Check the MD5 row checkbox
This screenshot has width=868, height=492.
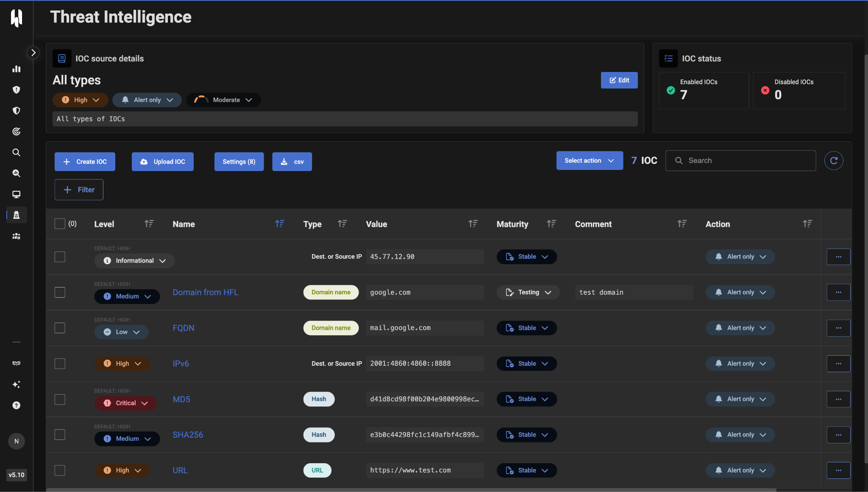coord(60,399)
